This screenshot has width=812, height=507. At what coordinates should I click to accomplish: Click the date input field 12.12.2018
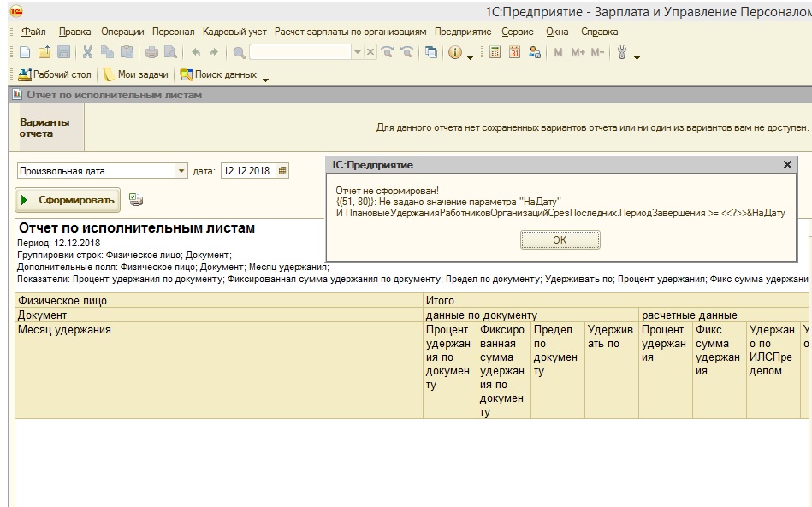(x=248, y=171)
